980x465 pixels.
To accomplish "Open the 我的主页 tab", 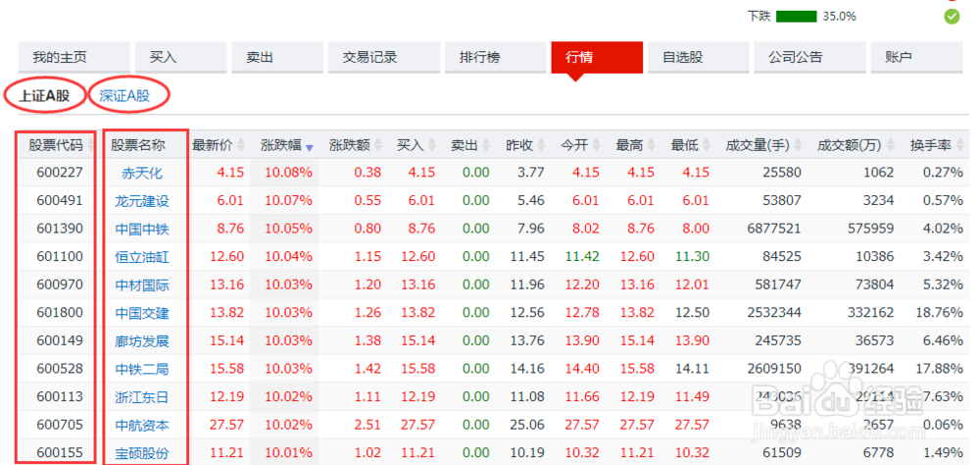I will click(73, 58).
